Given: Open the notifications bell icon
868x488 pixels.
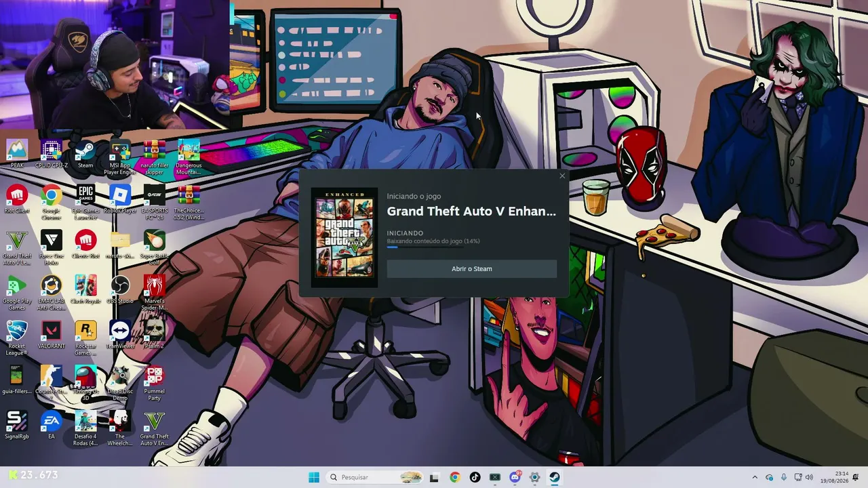Looking at the screenshot, I should click(x=857, y=477).
